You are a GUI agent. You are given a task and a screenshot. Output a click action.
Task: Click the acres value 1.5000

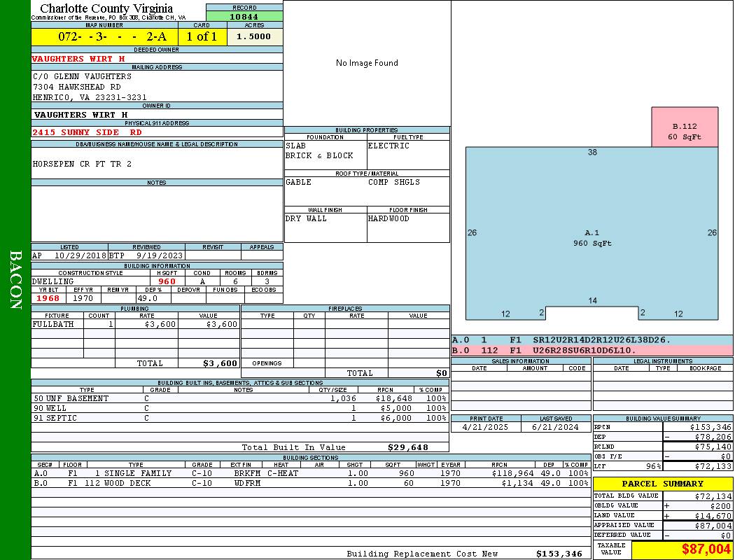coord(254,37)
